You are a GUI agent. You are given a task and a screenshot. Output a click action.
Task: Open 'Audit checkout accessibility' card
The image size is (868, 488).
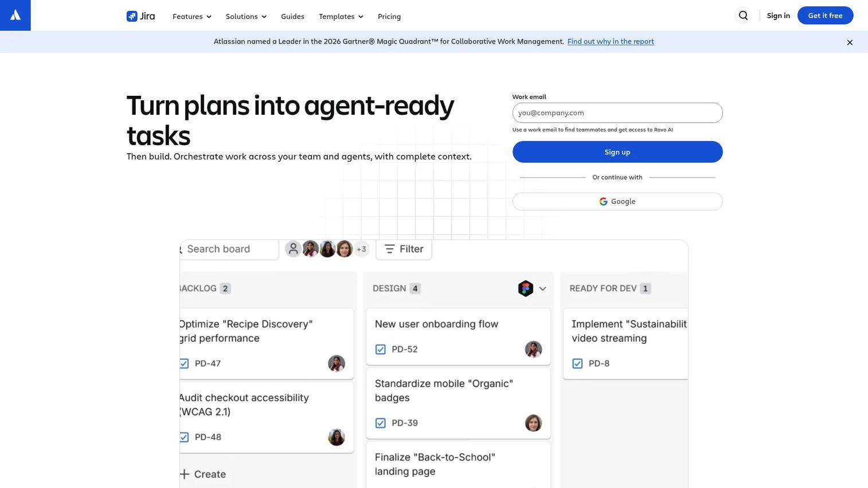pos(266,417)
